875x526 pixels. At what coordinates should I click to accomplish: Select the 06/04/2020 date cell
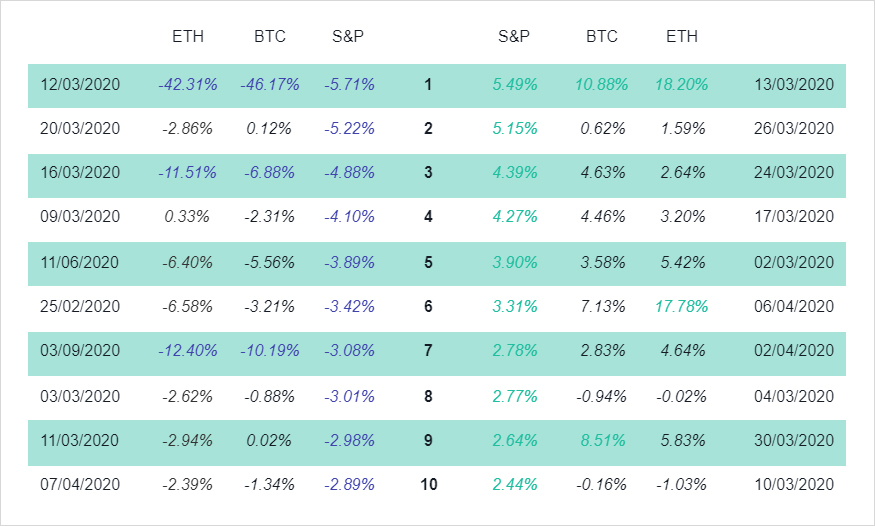click(x=794, y=306)
